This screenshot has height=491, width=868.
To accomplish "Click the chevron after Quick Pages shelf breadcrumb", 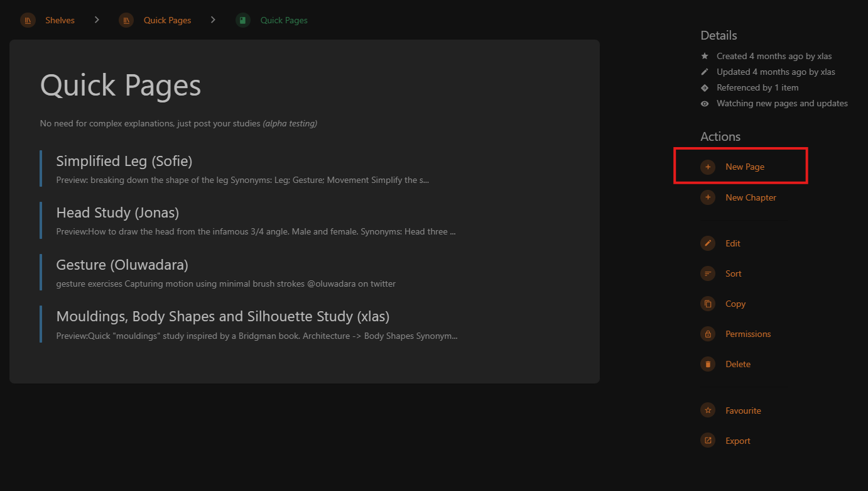I will pos(213,20).
